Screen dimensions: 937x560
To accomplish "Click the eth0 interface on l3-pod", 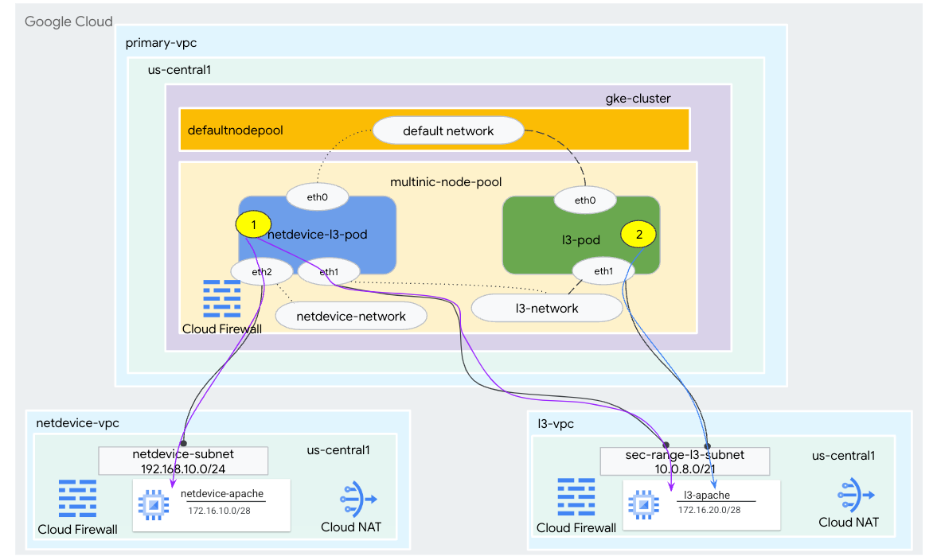I will coord(585,200).
